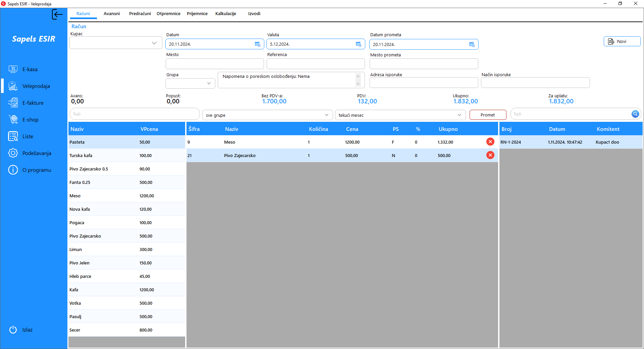This screenshot has height=349, width=644.
Task: Select Turska kafa product row
Action: tap(127, 155)
